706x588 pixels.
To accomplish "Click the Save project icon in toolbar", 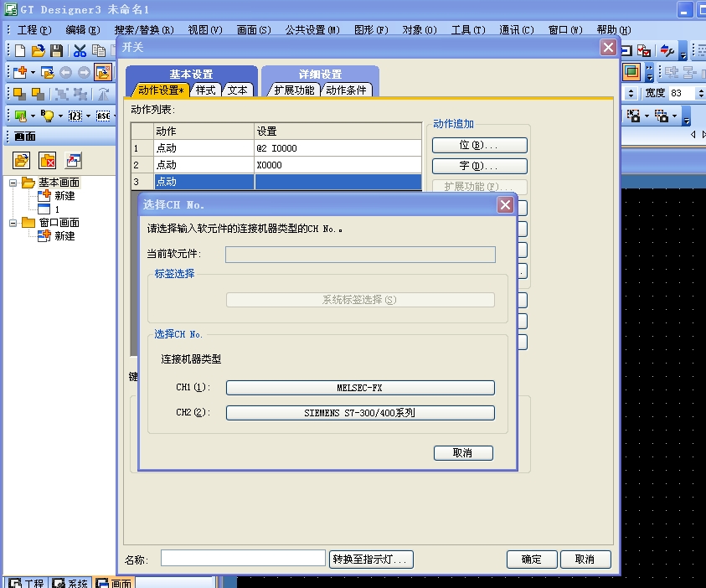I will click(x=57, y=51).
